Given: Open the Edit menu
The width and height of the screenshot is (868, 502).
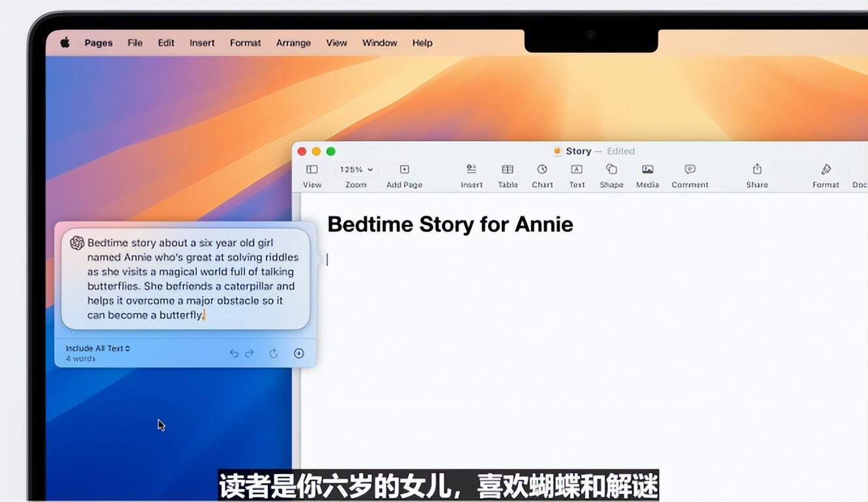Looking at the screenshot, I should pyautogui.click(x=166, y=43).
